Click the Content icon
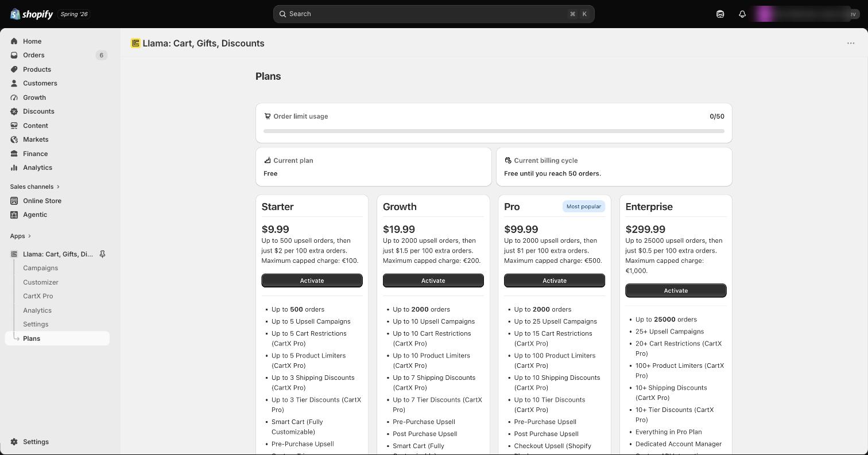 click(x=14, y=126)
